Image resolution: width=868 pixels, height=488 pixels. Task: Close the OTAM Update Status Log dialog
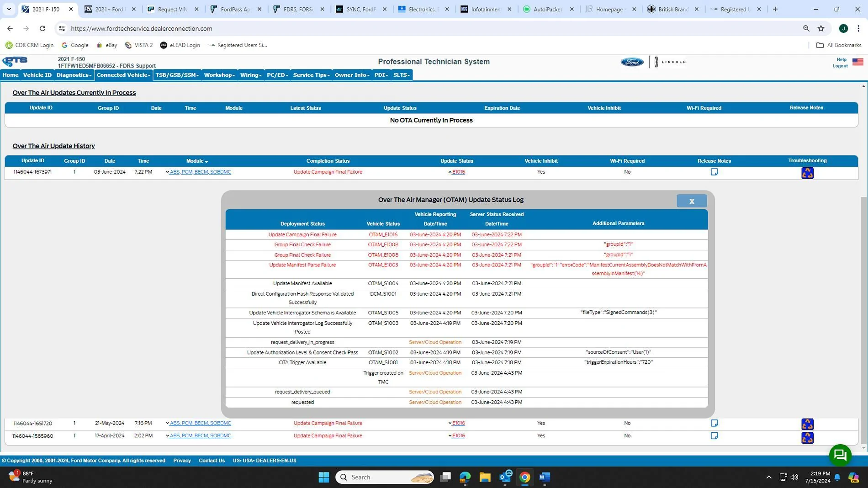coord(691,201)
